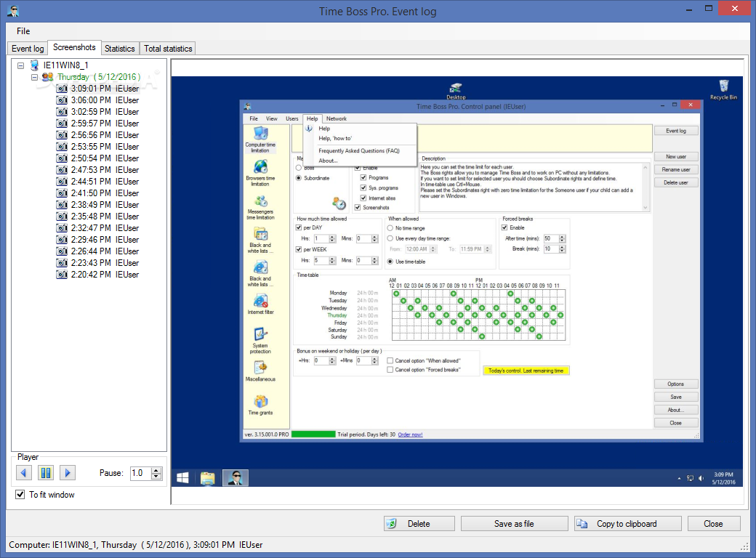
Task: Select the 2:38:49 PM IEUser entry
Action: (105, 205)
